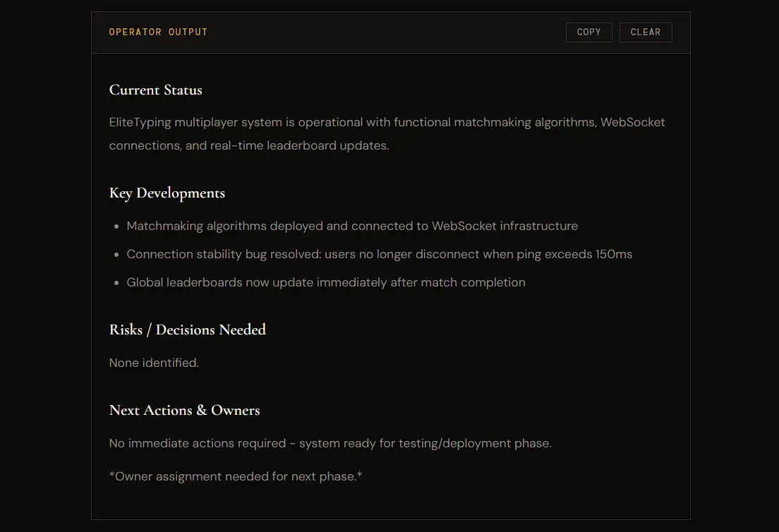The image size is (779, 532).
Task: Select the Risks / Decisions Needed heading
Action: point(187,330)
